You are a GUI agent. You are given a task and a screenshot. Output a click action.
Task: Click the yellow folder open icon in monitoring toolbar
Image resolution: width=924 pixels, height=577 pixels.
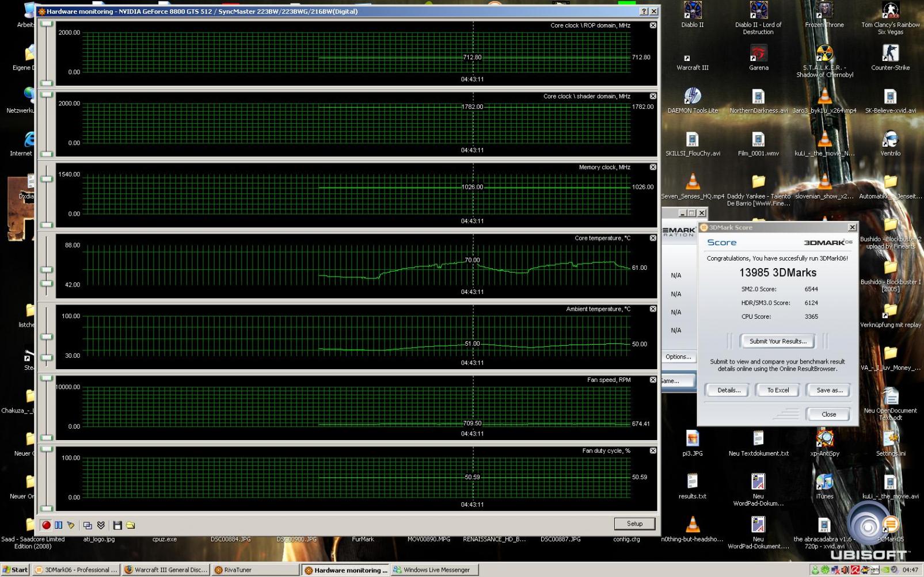coord(131,525)
